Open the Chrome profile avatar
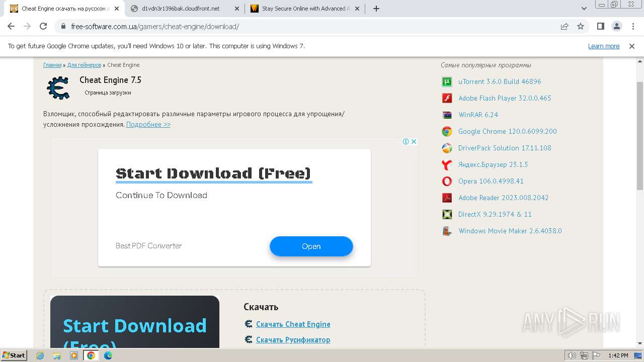This screenshot has width=644, height=362. click(616, 26)
